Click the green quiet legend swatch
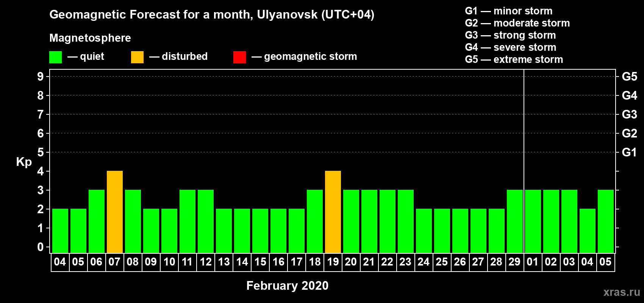Screen dimensions: 644x303 click(x=55, y=57)
